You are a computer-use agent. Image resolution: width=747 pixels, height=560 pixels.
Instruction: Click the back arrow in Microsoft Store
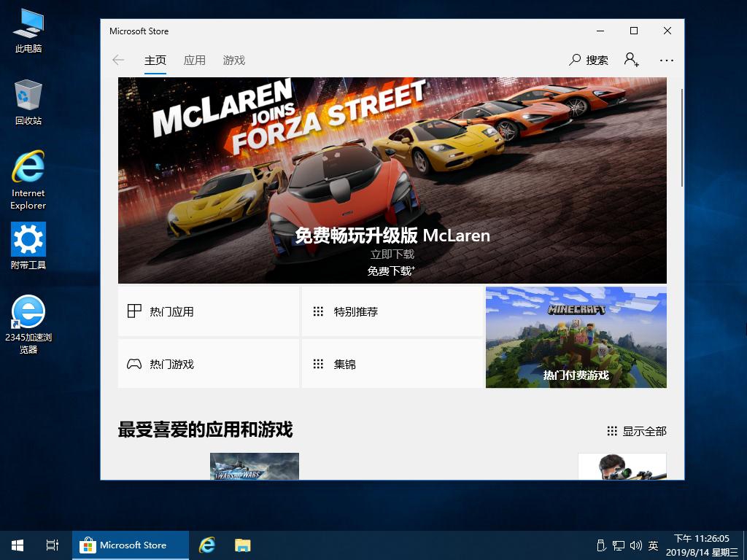(x=118, y=60)
